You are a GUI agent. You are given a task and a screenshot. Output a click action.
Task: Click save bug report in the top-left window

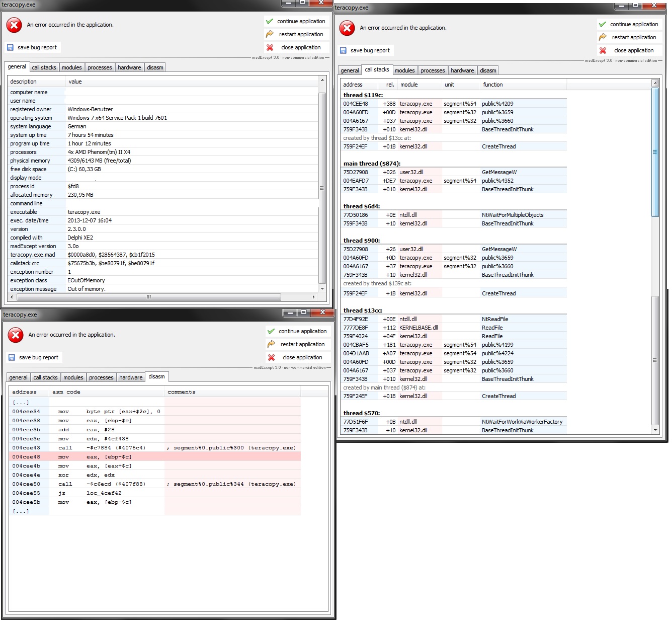point(33,47)
